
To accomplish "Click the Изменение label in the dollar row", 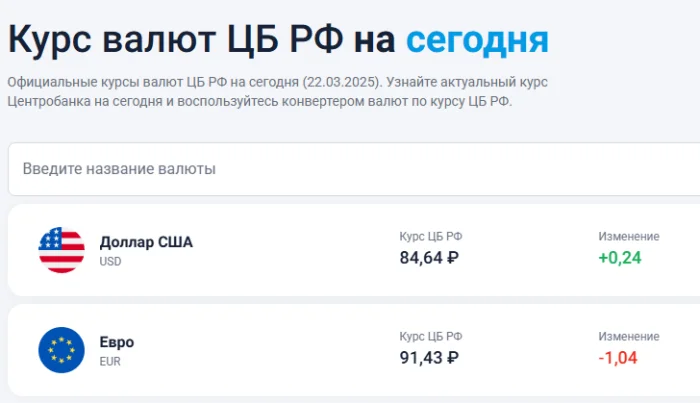I will tap(629, 236).
